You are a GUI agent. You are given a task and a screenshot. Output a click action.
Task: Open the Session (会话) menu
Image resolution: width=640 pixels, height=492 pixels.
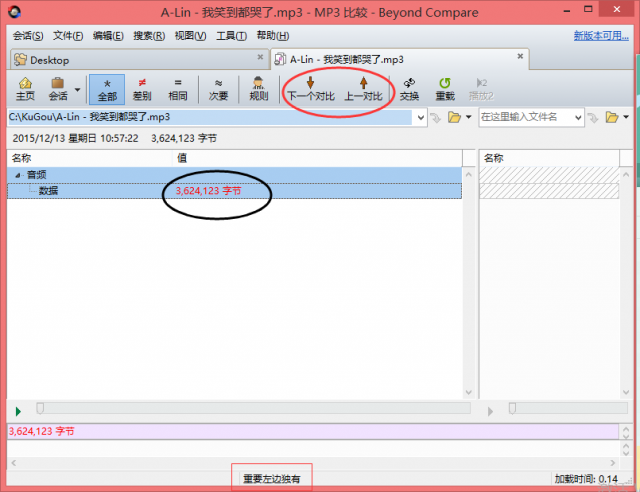click(x=28, y=36)
